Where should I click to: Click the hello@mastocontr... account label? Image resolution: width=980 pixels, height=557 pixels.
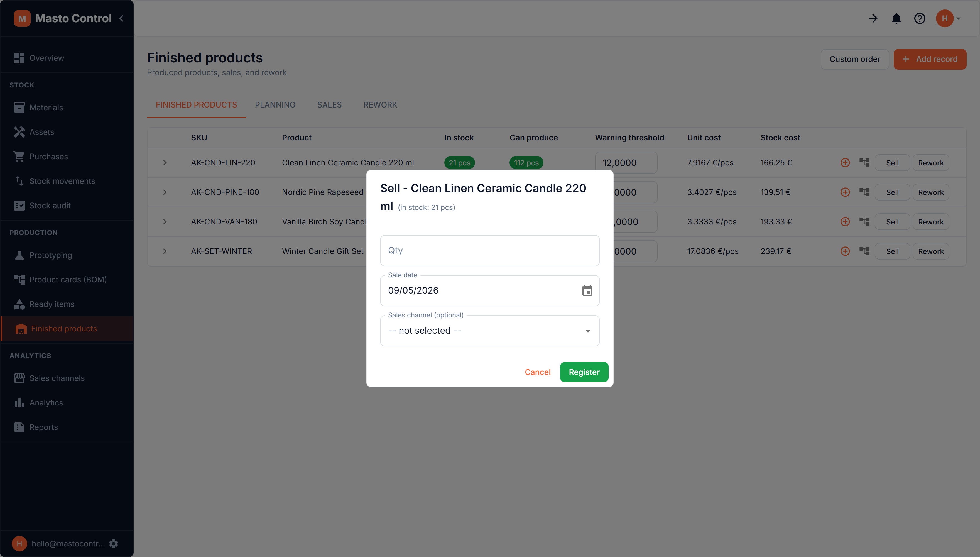(68, 544)
